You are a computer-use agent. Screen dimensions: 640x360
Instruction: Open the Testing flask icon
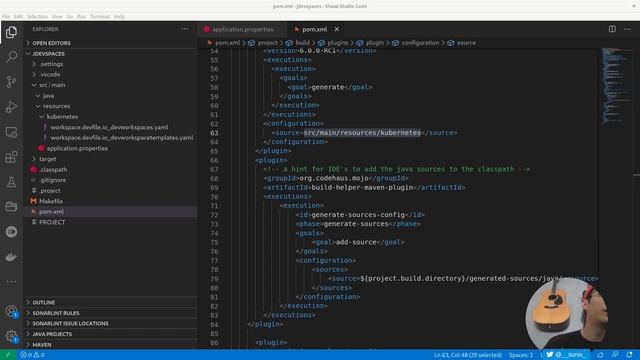point(11,182)
